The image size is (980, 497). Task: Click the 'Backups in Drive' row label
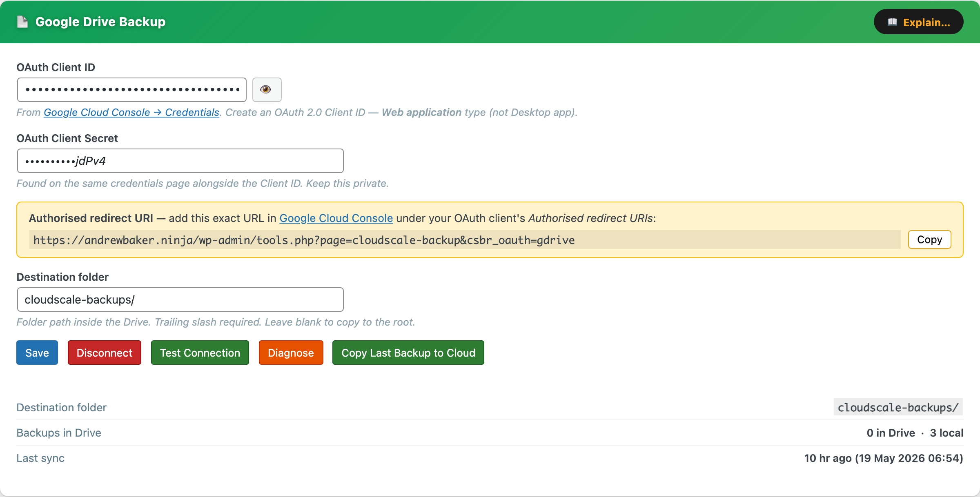(x=59, y=433)
